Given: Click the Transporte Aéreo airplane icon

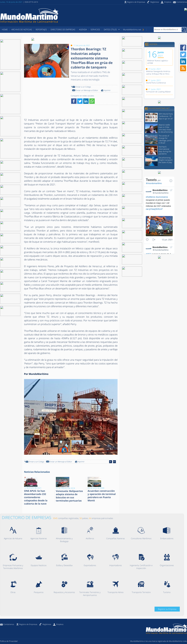Looking at the screenshot, I should tap(116, 584).
